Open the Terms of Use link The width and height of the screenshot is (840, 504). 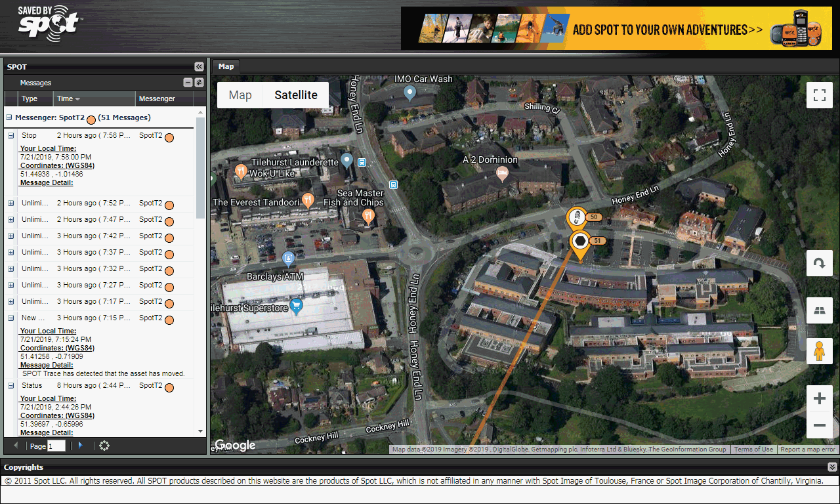pos(753,450)
